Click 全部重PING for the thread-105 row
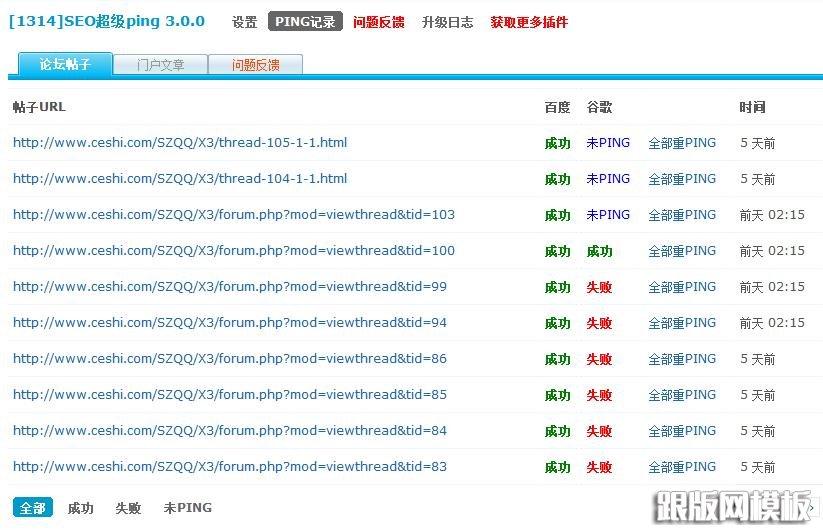823x530 pixels. coord(682,143)
